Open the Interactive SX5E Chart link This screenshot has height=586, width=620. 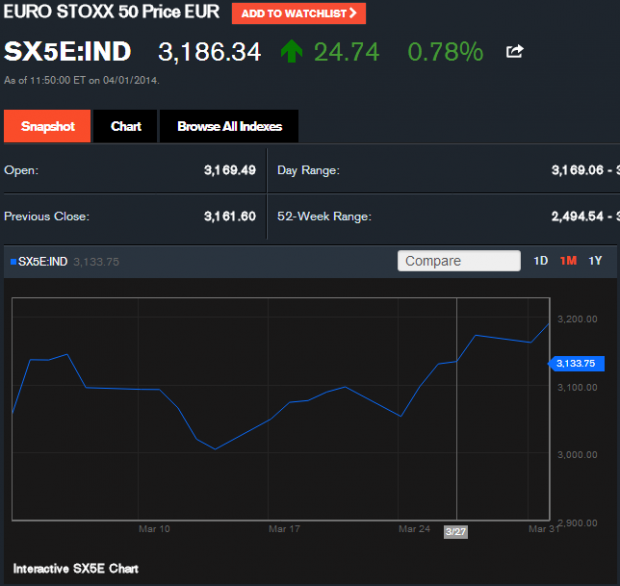click(x=76, y=568)
